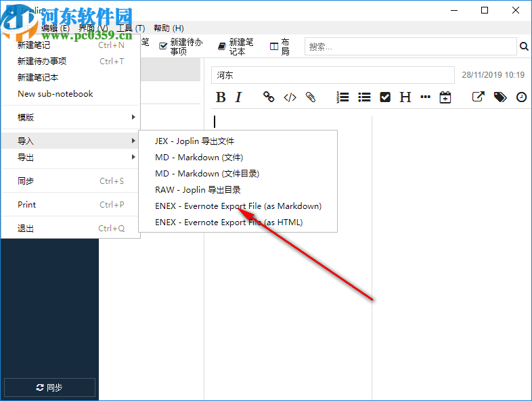Expand the 模版 submenu
The height and width of the screenshot is (401, 532).
pyautogui.click(x=70, y=117)
